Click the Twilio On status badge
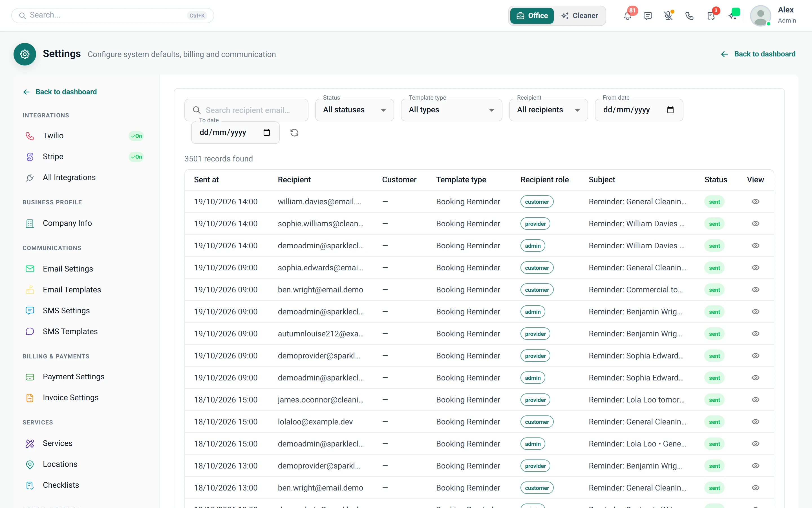This screenshot has height=508, width=812. (x=136, y=136)
